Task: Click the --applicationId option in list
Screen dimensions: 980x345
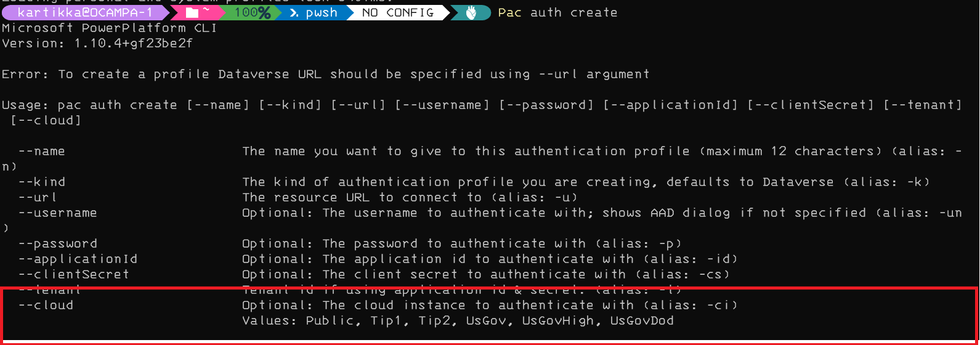Action: point(78,259)
